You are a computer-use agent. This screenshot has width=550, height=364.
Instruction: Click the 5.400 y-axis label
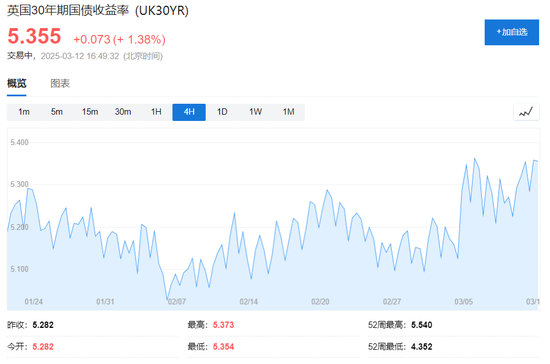[x=19, y=142]
